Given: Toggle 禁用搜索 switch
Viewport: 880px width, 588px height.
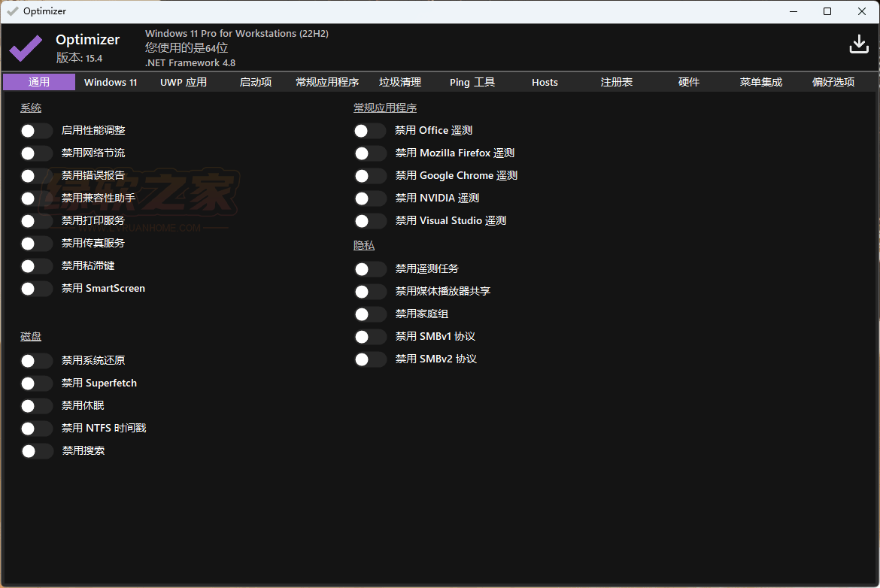Looking at the screenshot, I should click(x=37, y=451).
